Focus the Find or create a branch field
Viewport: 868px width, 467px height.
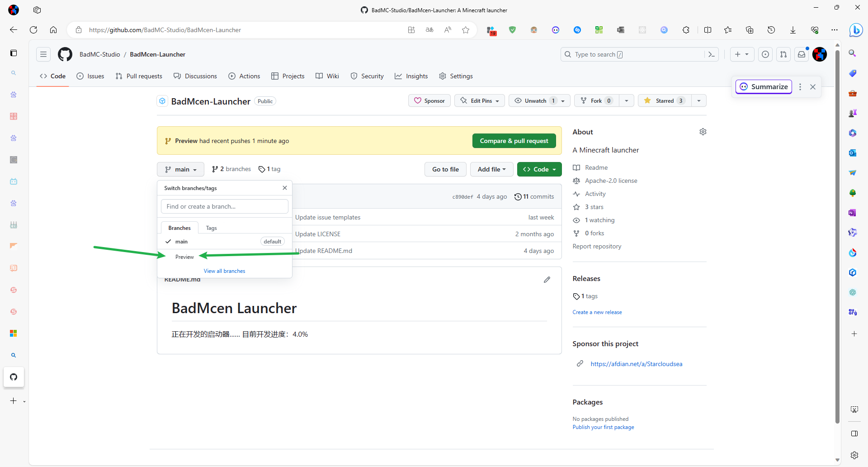225,206
